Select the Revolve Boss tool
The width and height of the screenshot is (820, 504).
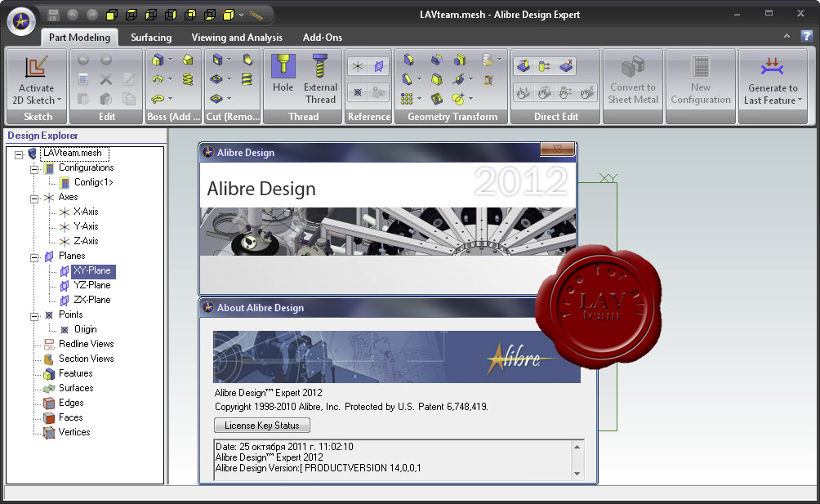tap(158, 79)
